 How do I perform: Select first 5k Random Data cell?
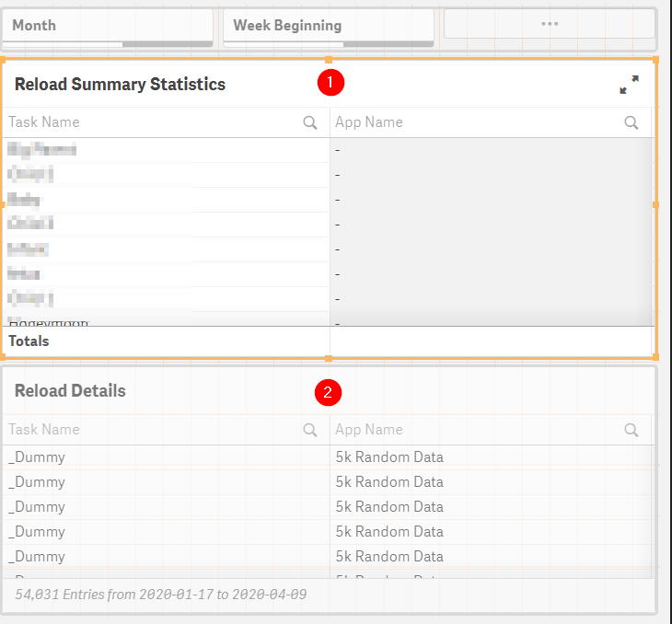tap(389, 457)
